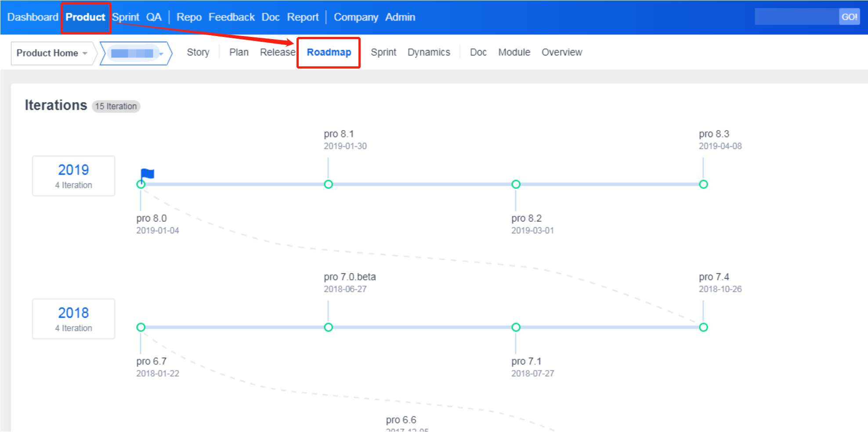The width and height of the screenshot is (868, 432).
Task: Click the blue flag icon on 2019 timeline
Action: [x=148, y=174]
